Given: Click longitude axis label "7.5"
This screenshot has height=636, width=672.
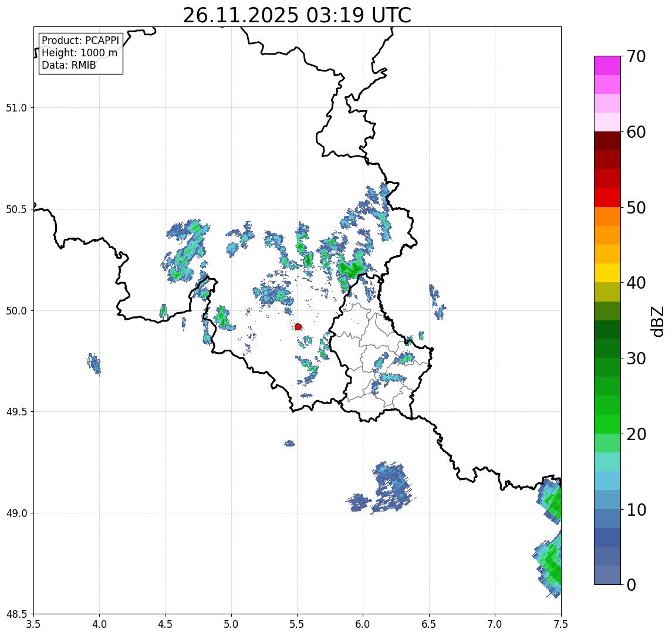Looking at the screenshot, I should coord(561,624).
